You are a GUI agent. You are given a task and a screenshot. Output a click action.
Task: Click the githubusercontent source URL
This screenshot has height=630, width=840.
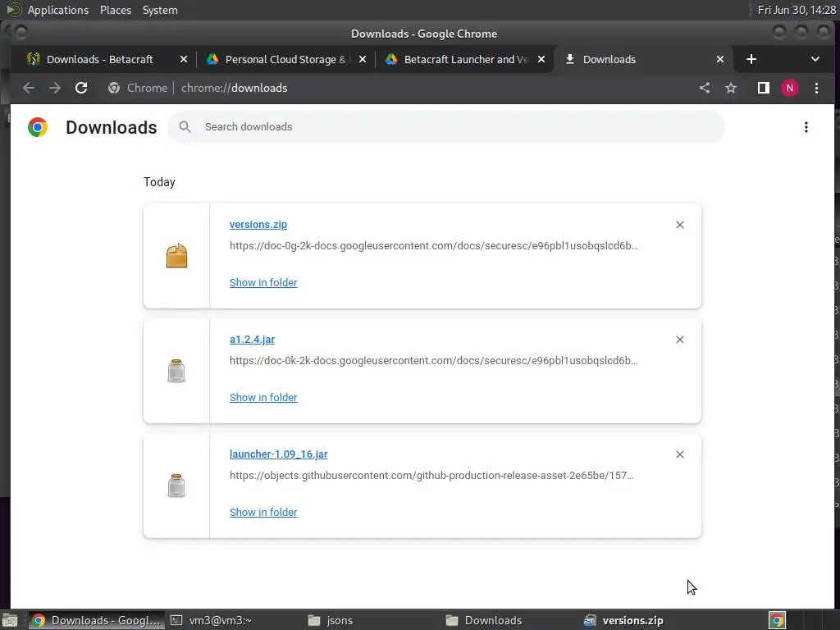[431, 475]
